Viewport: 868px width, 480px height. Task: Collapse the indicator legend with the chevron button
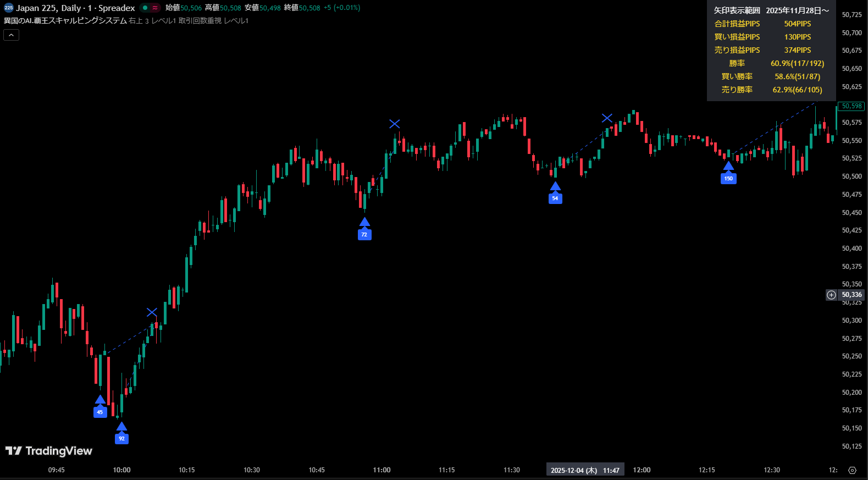coord(12,35)
